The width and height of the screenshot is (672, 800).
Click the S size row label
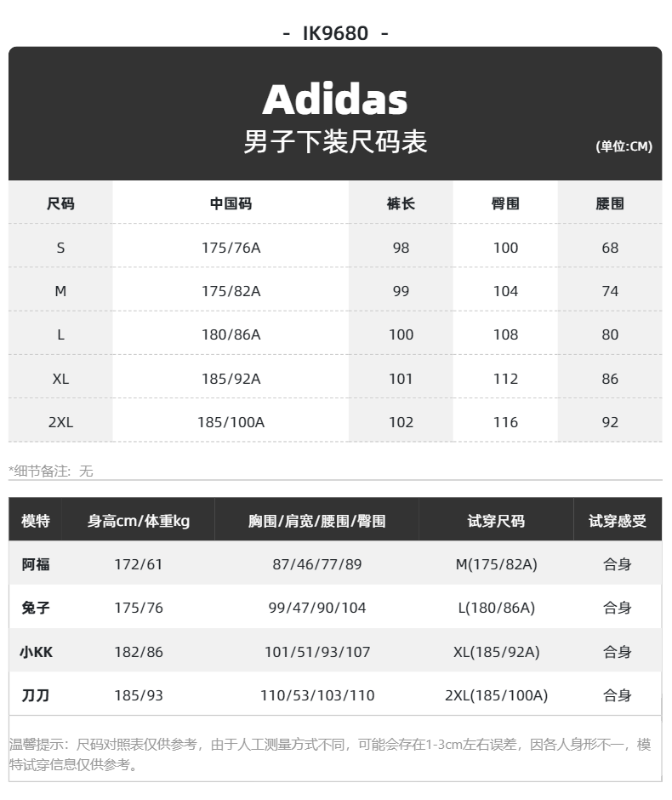pos(60,248)
